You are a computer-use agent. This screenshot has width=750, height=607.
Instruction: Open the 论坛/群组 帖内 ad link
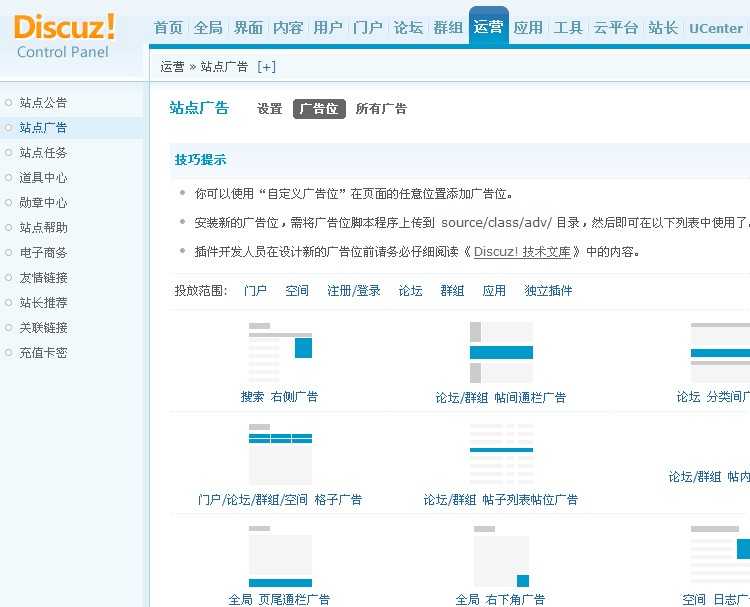(709, 476)
